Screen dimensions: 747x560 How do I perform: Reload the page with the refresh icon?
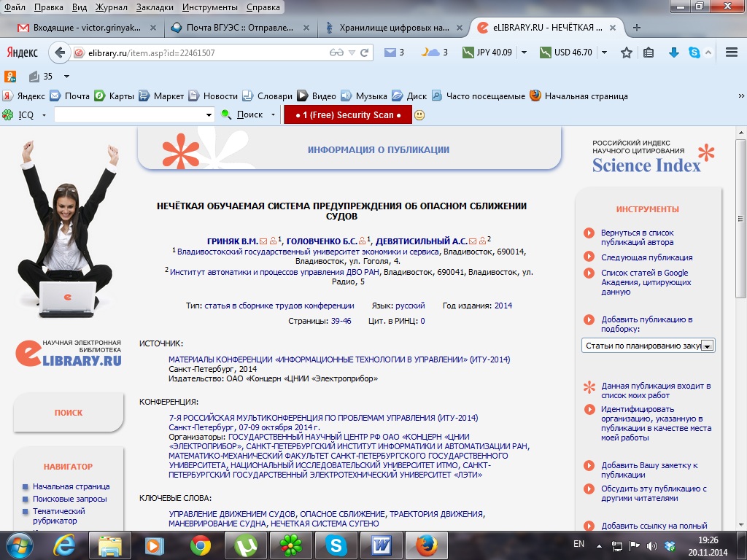pos(365,52)
